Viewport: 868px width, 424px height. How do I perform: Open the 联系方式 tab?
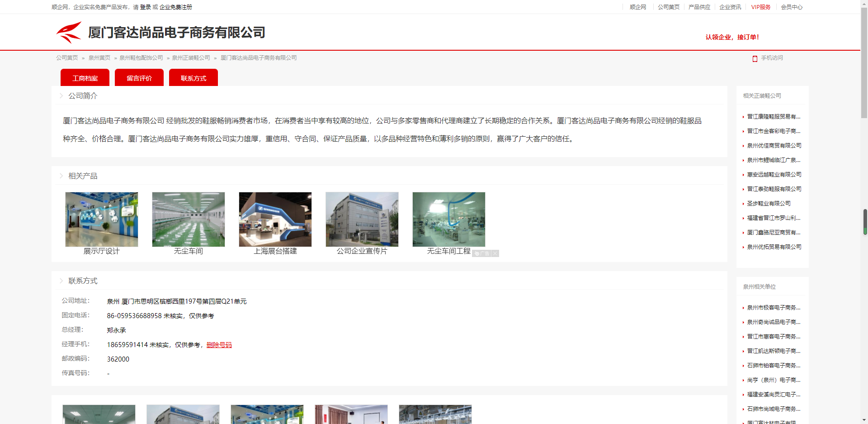point(193,78)
